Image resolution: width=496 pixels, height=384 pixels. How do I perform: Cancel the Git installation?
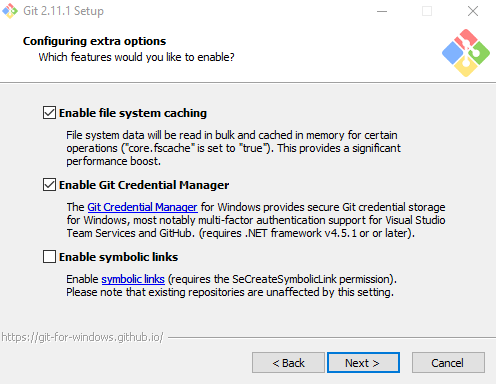pos(448,363)
